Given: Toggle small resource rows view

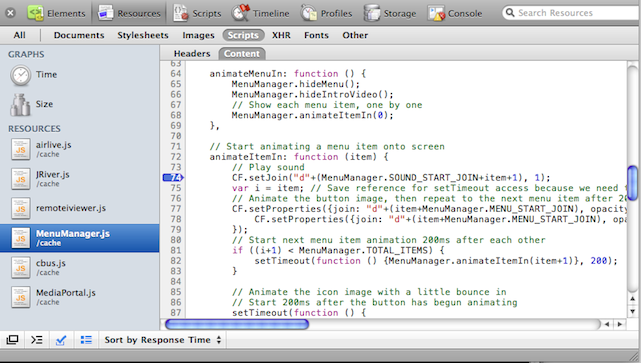Looking at the screenshot, I should [x=86, y=340].
